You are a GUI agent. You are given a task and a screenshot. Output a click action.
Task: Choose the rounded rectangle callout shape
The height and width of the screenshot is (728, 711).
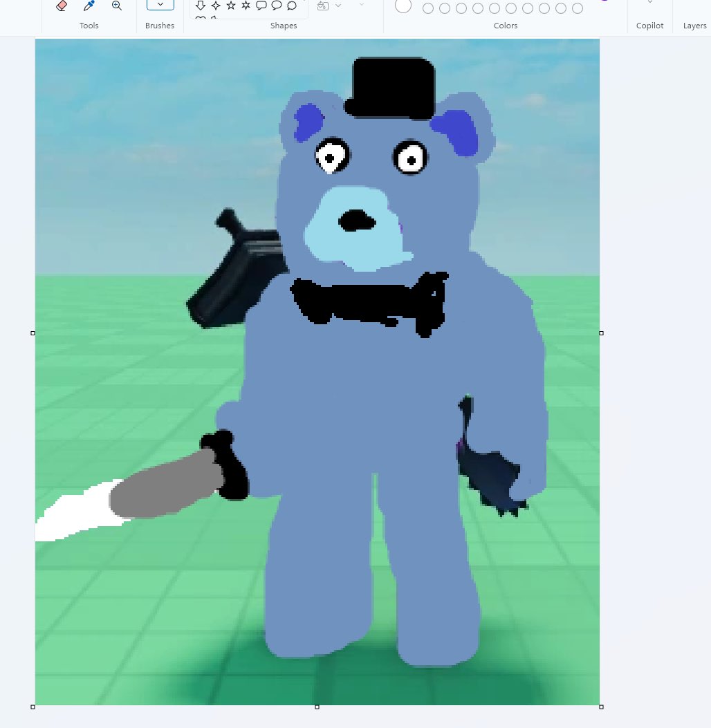pyautogui.click(x=261, y=6)
